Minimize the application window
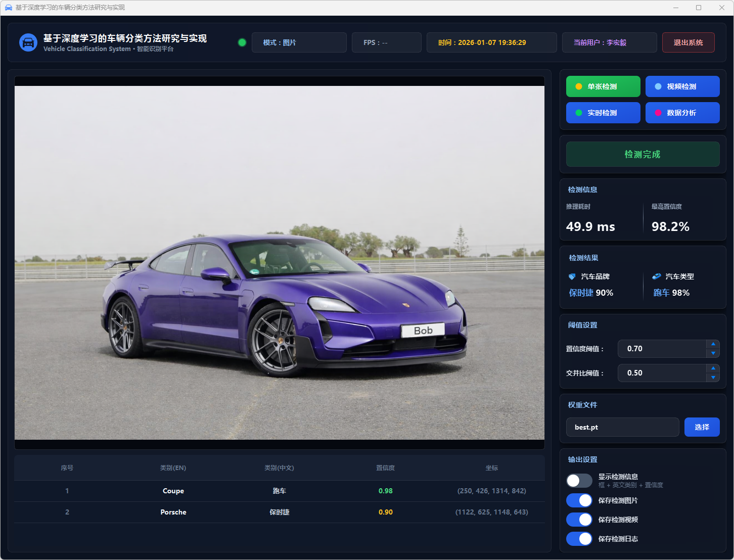The width and height of the screenshot is (734, 560). (x=676, y=8)
